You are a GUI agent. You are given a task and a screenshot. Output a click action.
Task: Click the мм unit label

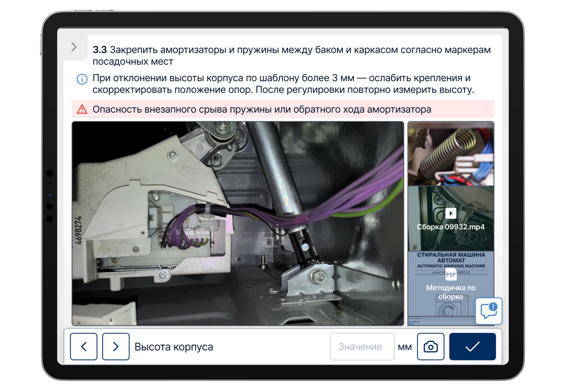pos(405,347)
